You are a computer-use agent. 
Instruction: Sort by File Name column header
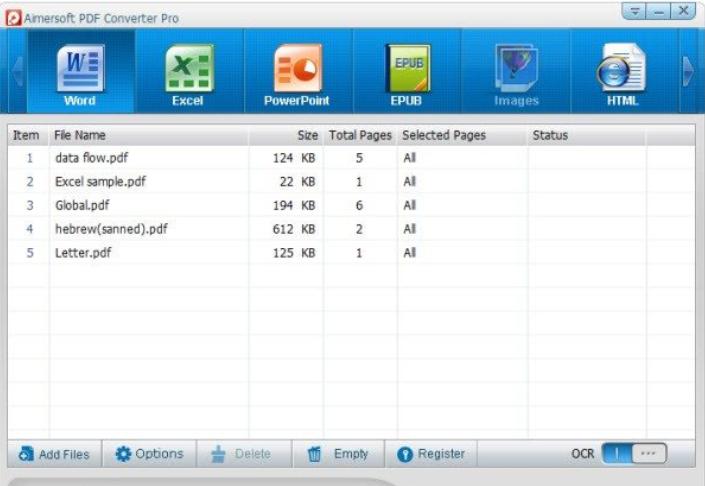point(148,135)
